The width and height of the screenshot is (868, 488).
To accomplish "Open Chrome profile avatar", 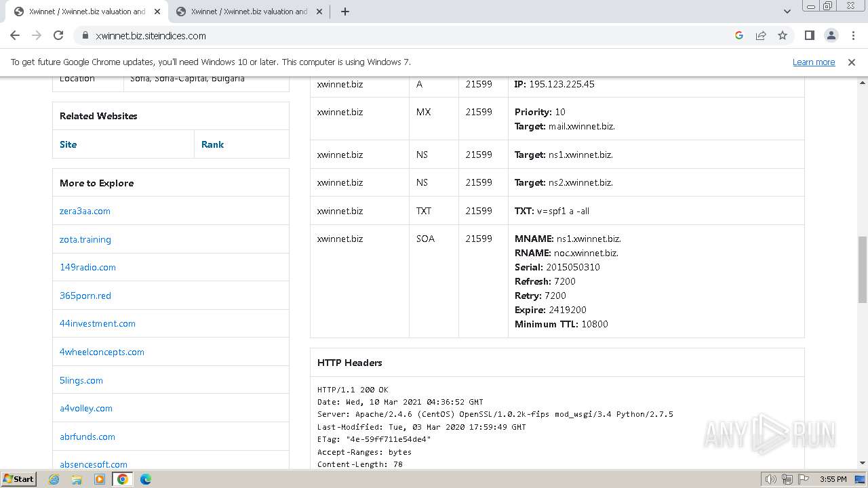I will 831,35.
